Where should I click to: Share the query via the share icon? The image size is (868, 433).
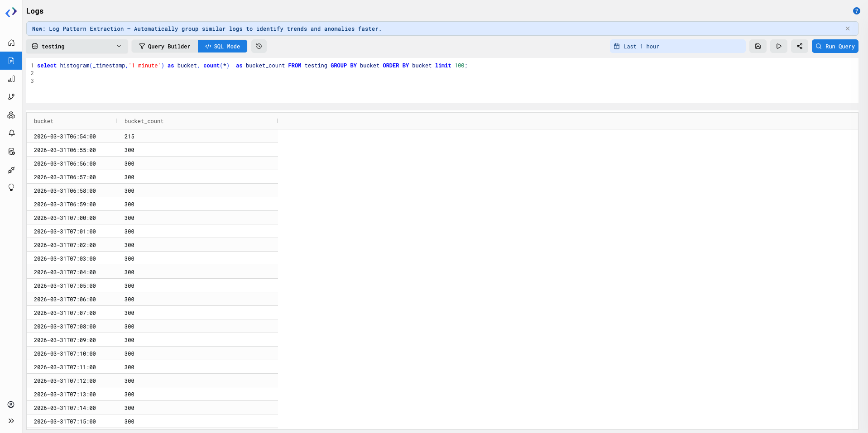tap(799, 46)
